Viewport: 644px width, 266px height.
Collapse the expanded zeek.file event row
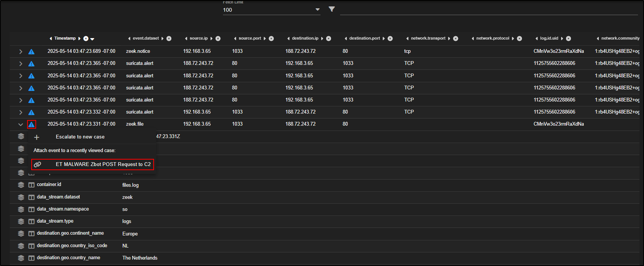21,125
